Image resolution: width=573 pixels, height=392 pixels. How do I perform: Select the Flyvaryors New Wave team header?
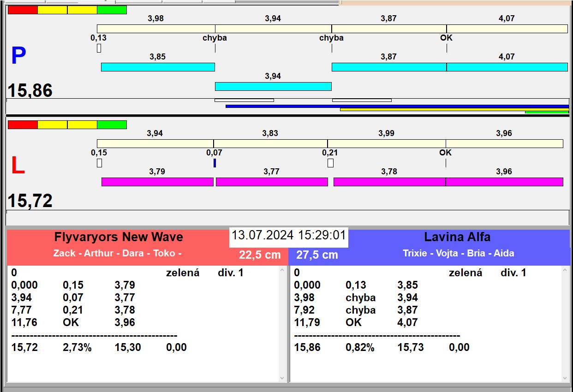119,237
